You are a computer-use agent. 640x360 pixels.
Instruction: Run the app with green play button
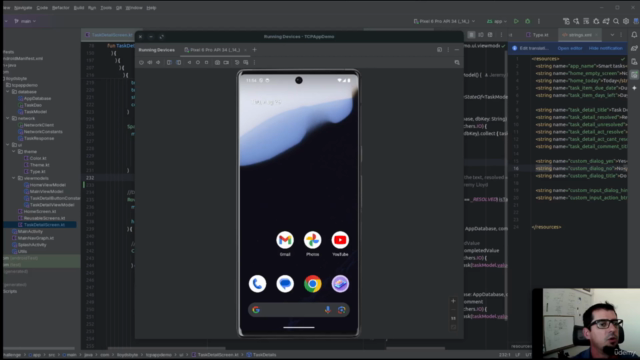click(x=516, y=21)
